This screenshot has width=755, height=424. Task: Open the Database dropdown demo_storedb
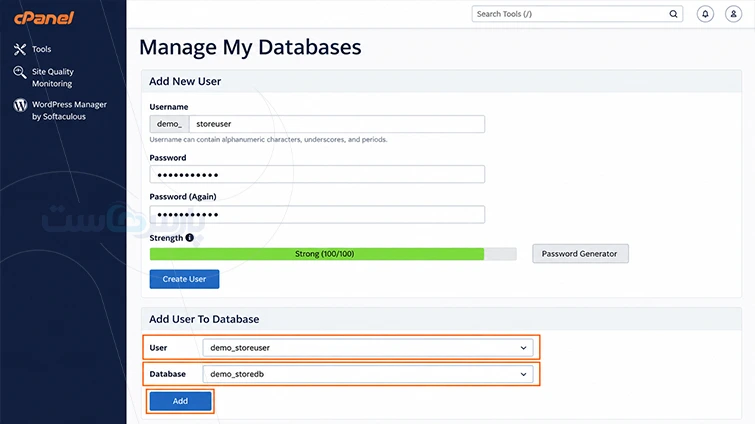point(368,374)
